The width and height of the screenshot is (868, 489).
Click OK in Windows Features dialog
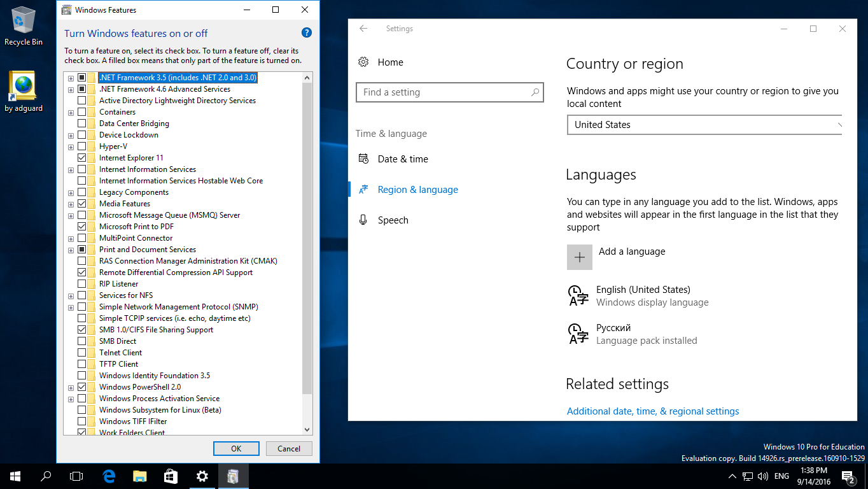coord(236,448)
